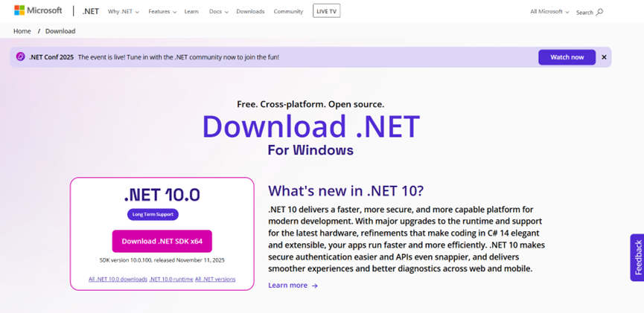Click the Download breadcrumb
This screenshot has height=313, width=644.
pos(60,31)
